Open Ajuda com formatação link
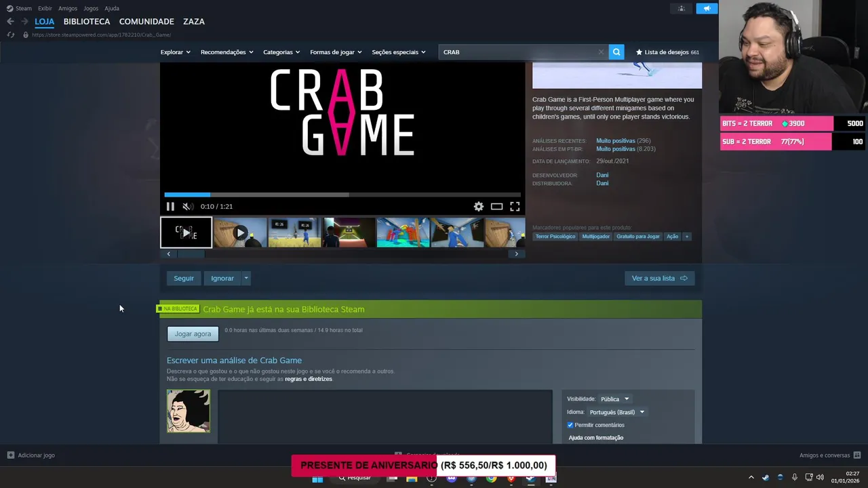This screenshot has width=868, height=488. pyautogui.click(x=596, y=438)
